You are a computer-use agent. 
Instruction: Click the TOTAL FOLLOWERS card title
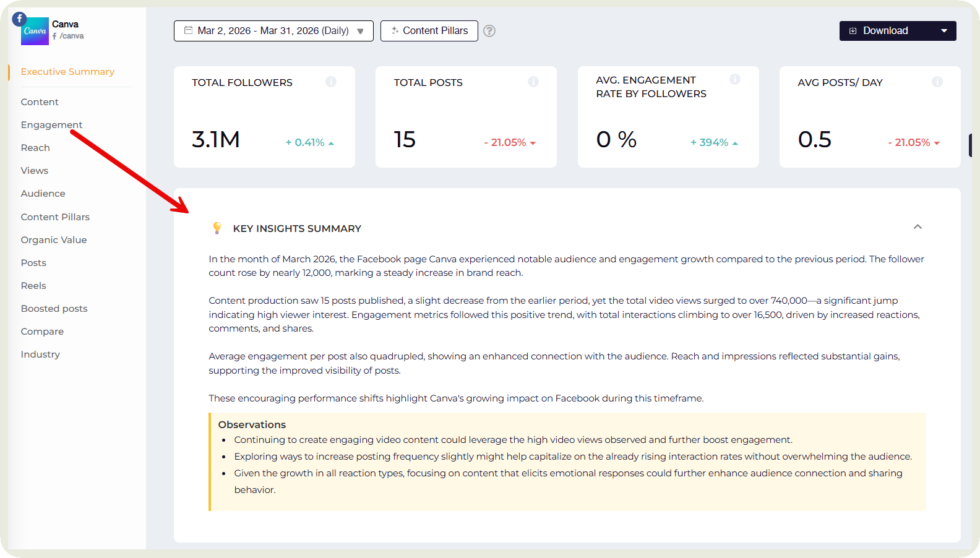(x=242, y=83)
